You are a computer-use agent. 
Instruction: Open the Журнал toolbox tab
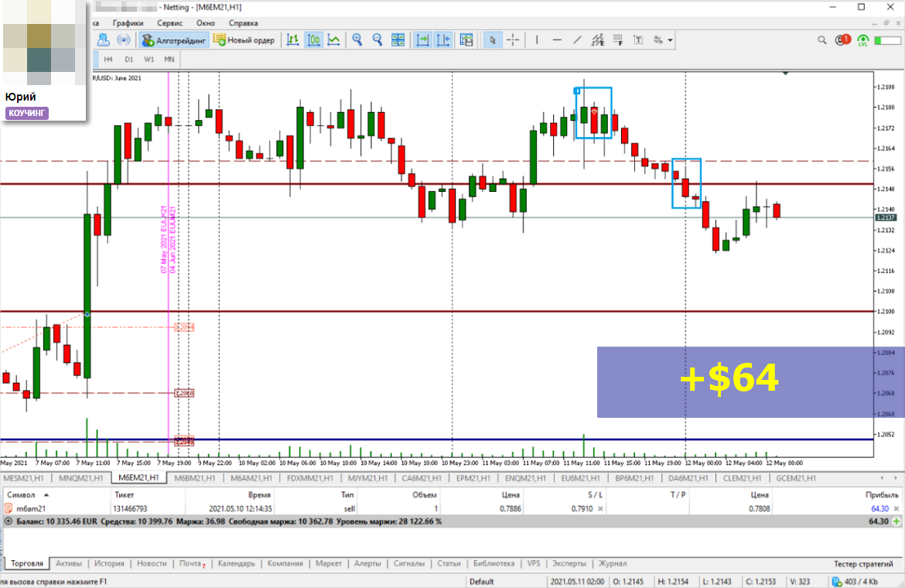pyautogui.click(x=613, y=563)
